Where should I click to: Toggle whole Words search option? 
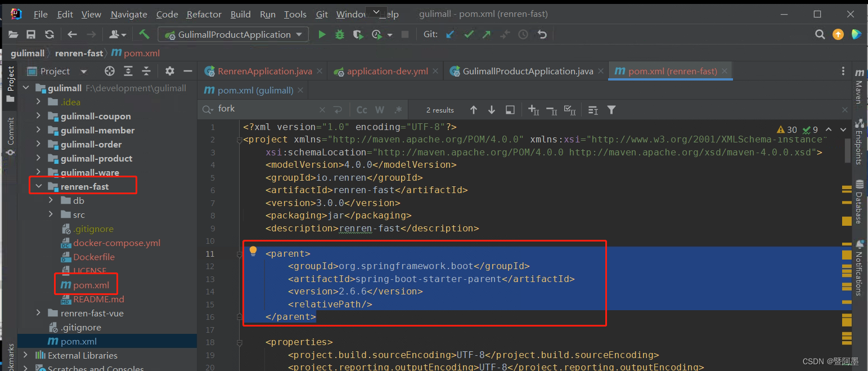pyautogui.click(x=379, y=109)
